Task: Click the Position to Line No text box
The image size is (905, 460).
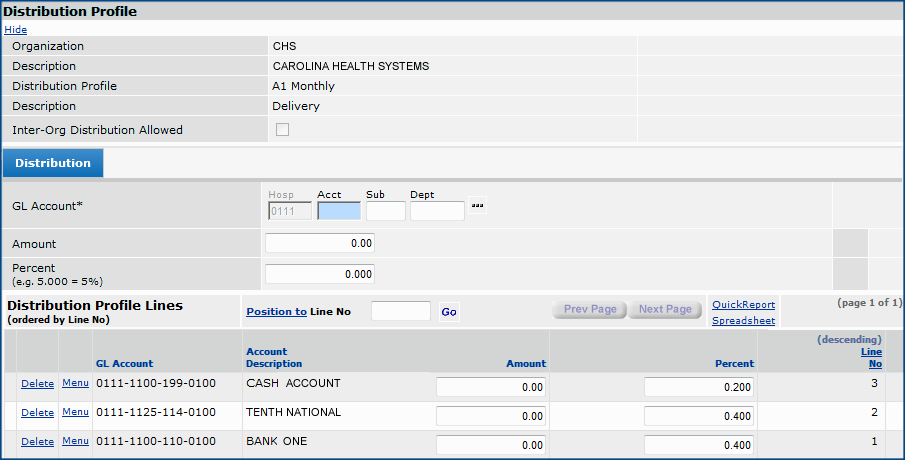Action: [400, 312]
